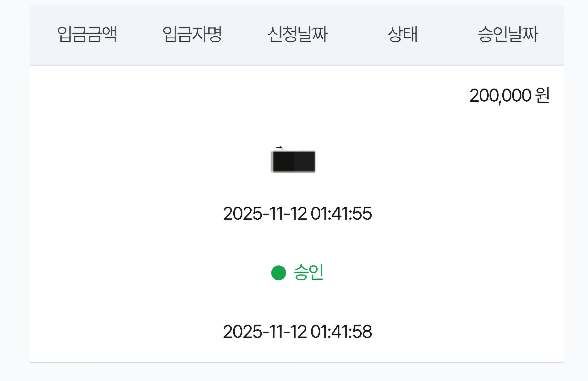The height and width of the screenshot is (381, 588).
Task: Click the 01:41:55 request time
Action: pos(341,214)
